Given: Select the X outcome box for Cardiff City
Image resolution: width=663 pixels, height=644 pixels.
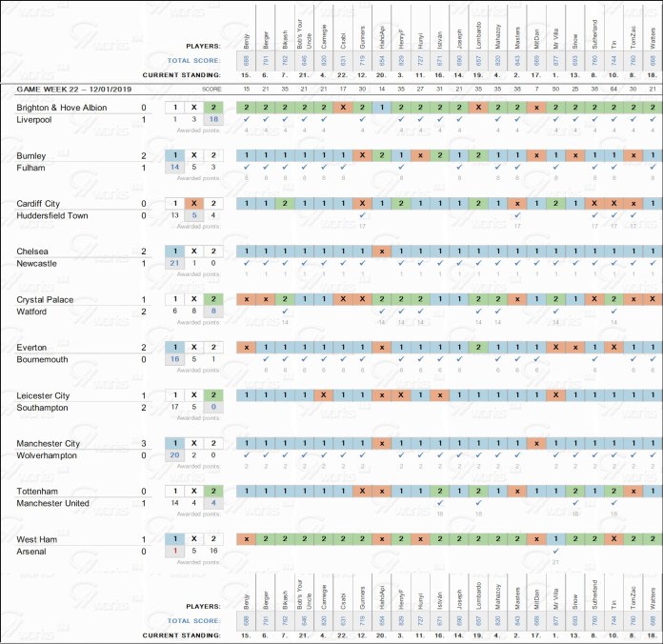Looking at the screenshot, I should [194, 204].
